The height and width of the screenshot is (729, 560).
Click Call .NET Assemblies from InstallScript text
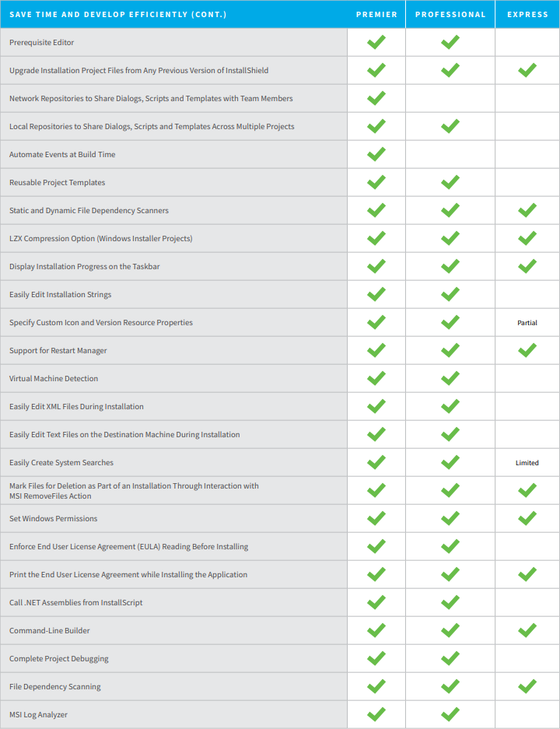(75, 602)
